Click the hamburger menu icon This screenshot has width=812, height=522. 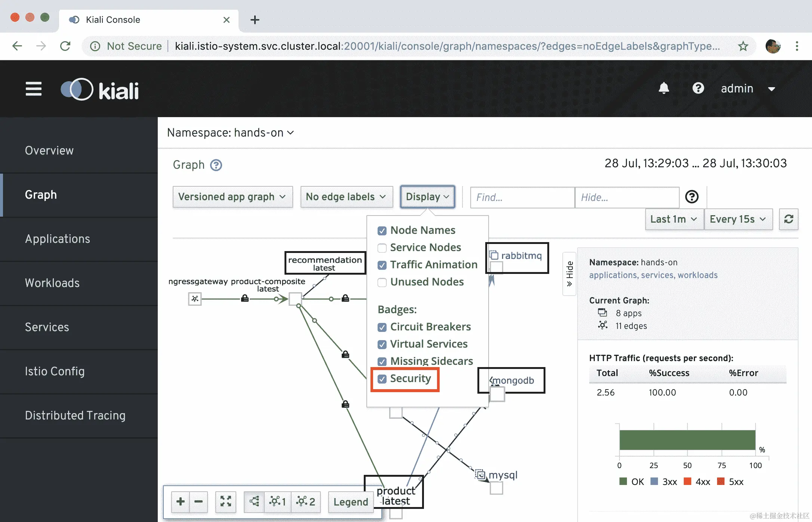point(33,89)
